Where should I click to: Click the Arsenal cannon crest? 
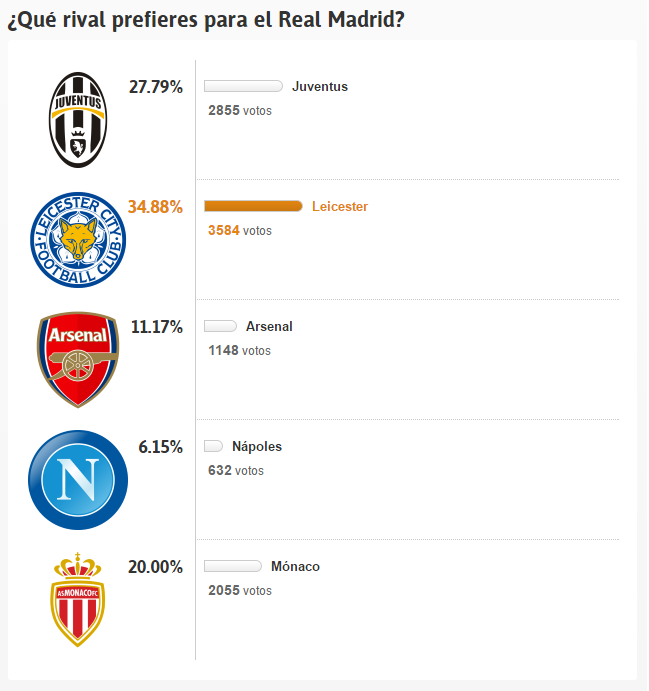coord(78,359)
